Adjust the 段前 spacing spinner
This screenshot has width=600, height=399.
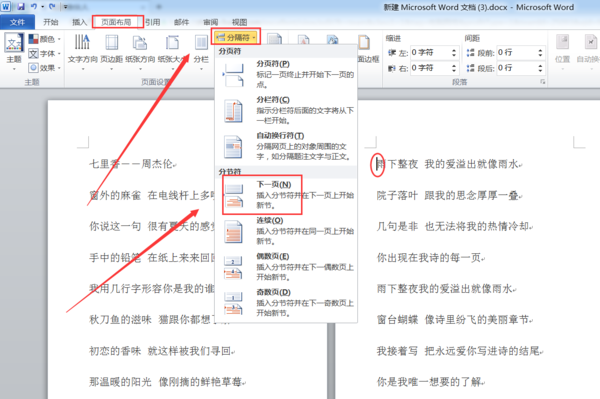(540, 52)
